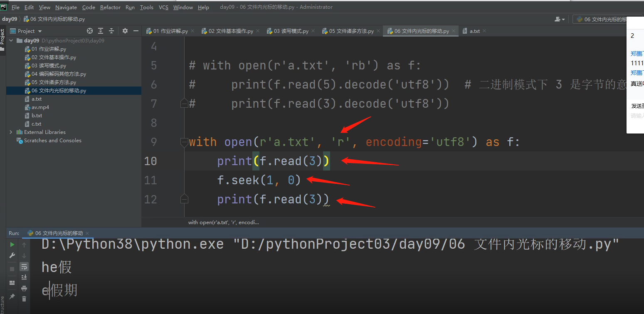This screenshot has width=644, height=314.
Task: Select 02 文件基本操作.py in project tree
Action: coord(74,57)
